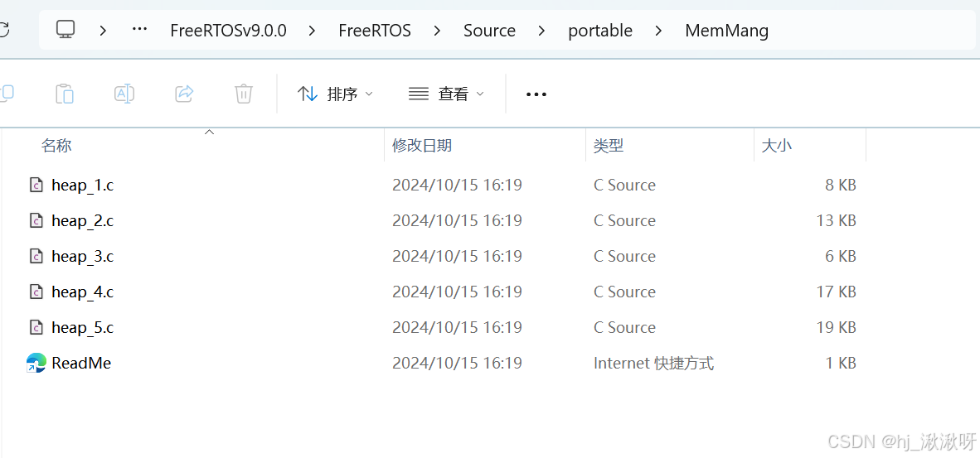This screenshot has height=458, width=980.
Task: Go to Source folder in breadcrumb
Action: (489, 30)
